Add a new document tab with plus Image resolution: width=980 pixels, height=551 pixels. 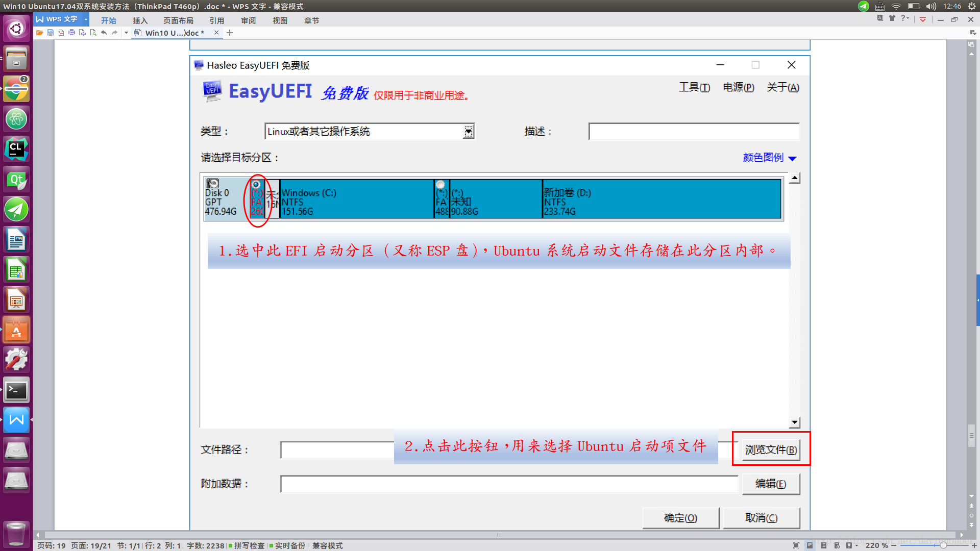(230, 33)
